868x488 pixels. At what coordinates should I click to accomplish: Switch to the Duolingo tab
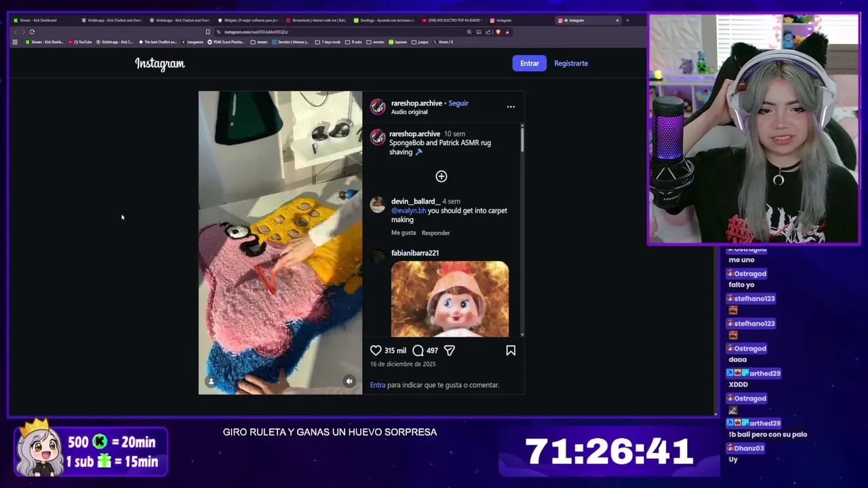383,20
